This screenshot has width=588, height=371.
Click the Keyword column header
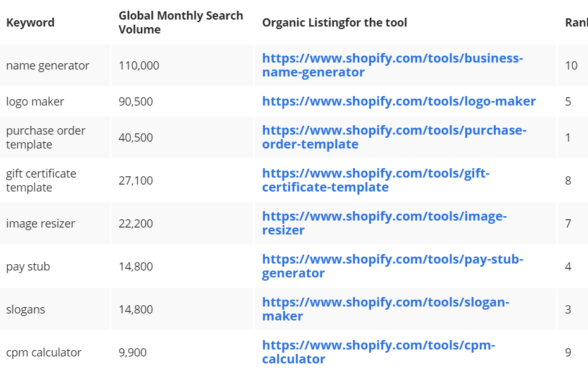30,23
